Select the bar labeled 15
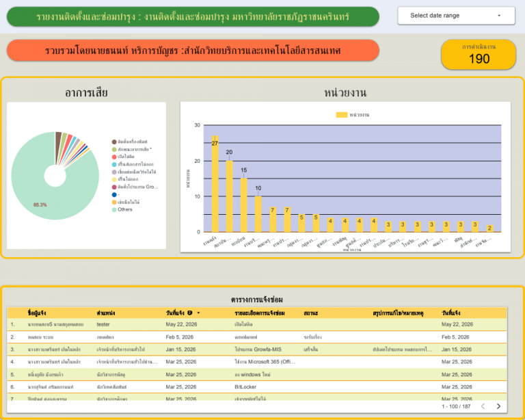Image resolution: width=525 pixels, height=420 pixels. [x=244, y=205]
